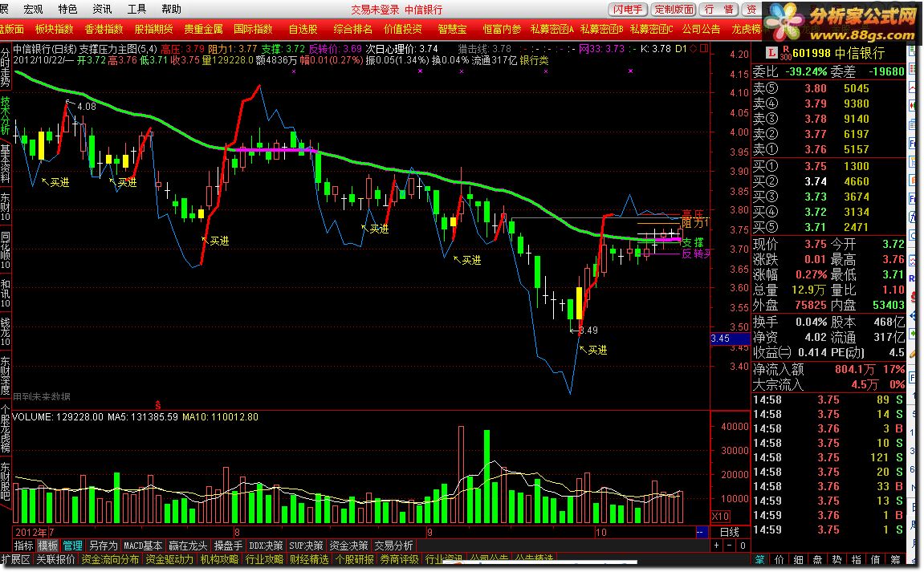This screenshot has width=924, height=572.
Task: Open 恒富内参 in red toolbar
Action: (x=502, y=29)
